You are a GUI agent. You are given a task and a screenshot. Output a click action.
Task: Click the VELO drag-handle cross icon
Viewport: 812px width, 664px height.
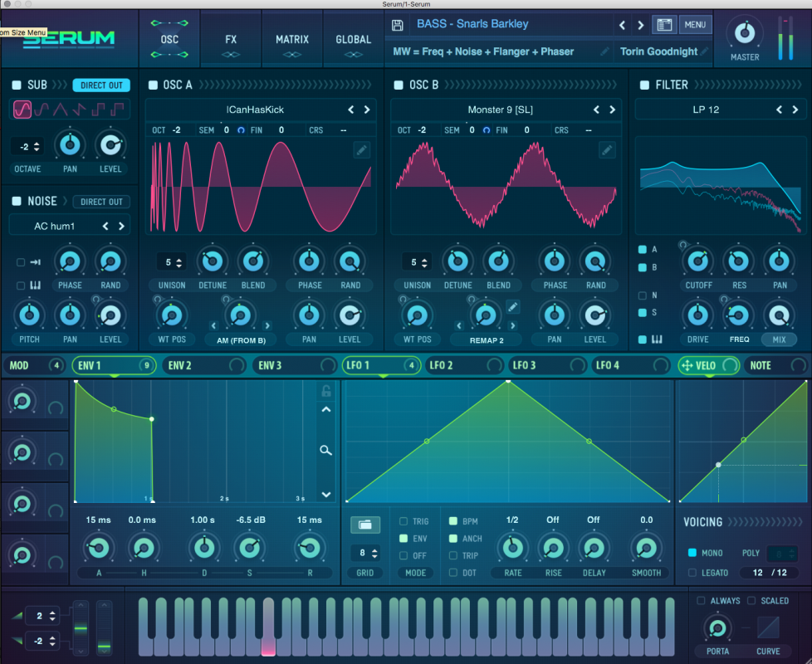[687, 366]
